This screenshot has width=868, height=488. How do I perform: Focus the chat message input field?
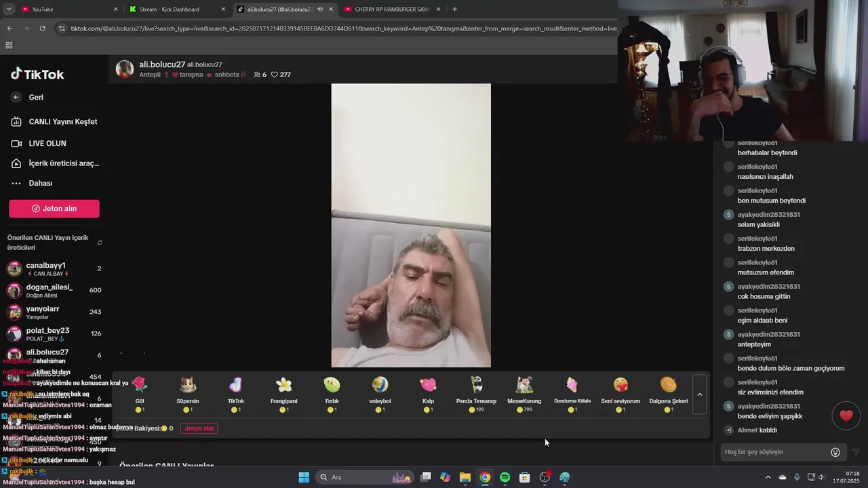click(x=775, y=452)
